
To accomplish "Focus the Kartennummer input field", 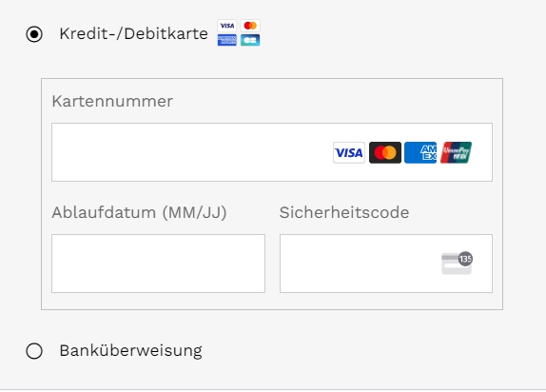I will 272,152.
